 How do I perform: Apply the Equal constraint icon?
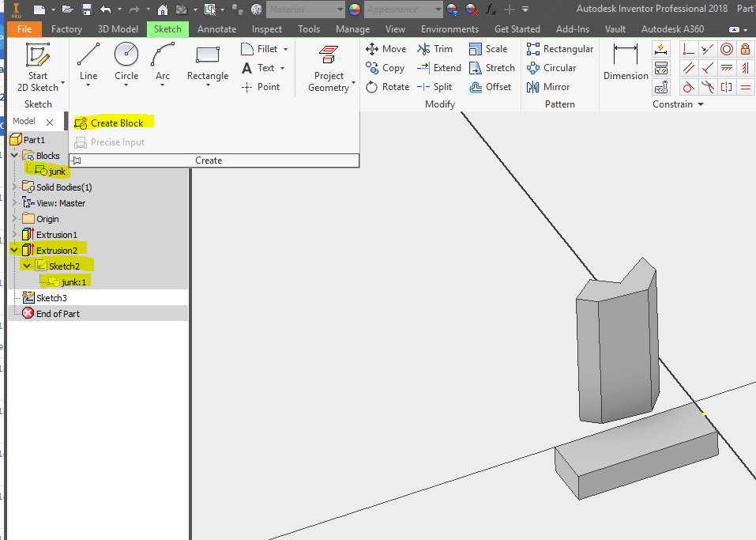(x=746, y=87)
